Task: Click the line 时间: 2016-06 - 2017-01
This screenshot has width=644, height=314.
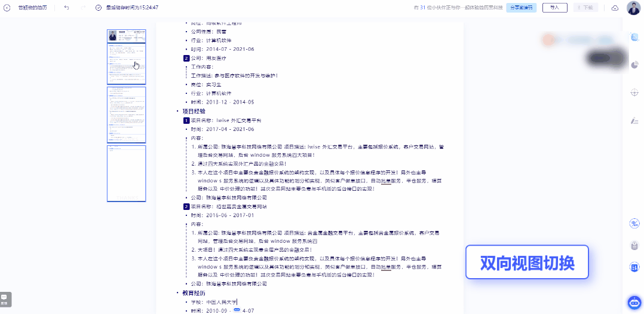Action: pyautogui.click(x=222, y=215)
